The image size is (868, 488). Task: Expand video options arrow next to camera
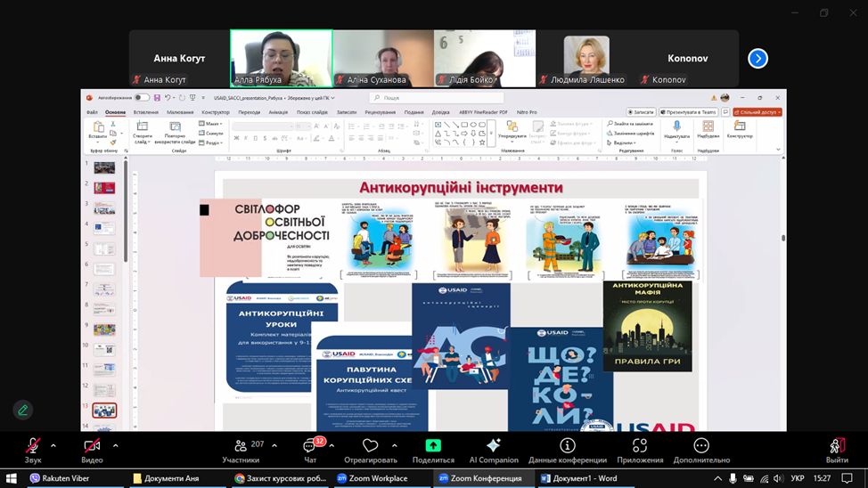coord(115,444)
